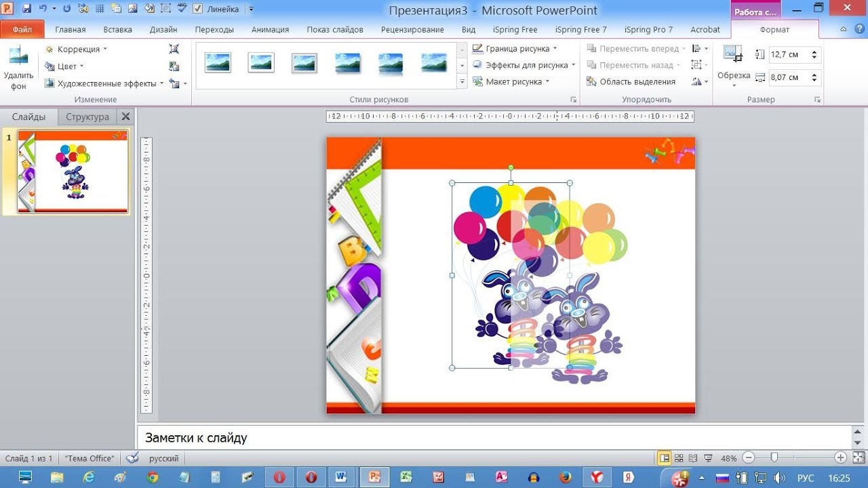
Task: Open the Эффекты для рисунка dropdown
Action: (x=524, y=65)
